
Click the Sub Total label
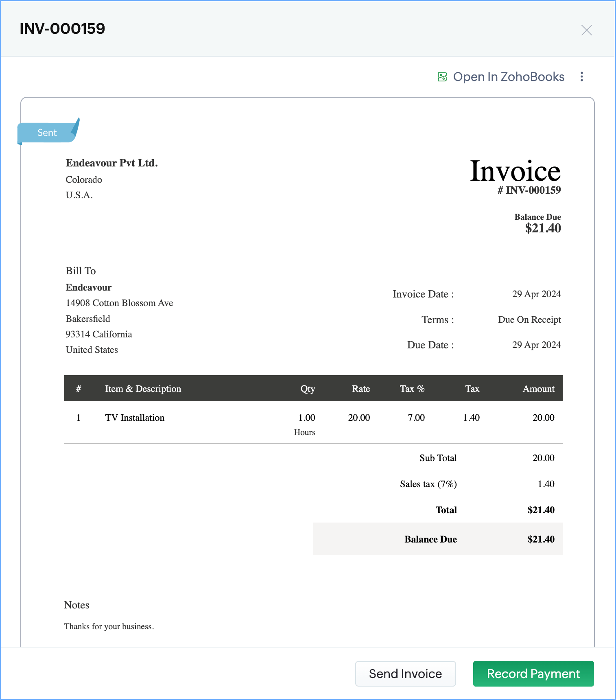(438, 458)
